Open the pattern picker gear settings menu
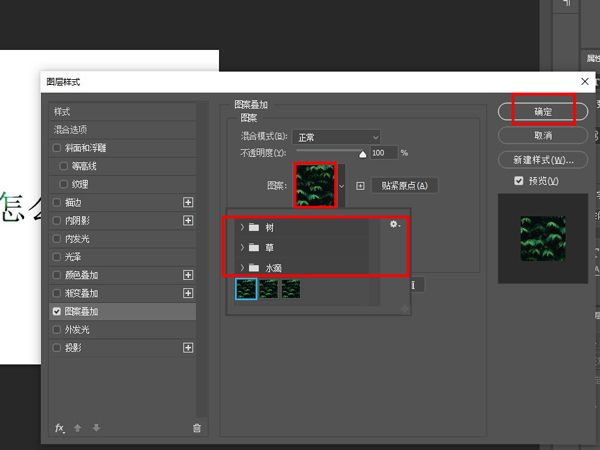This screenshot has width=600, height=450. tap(395, 225)
